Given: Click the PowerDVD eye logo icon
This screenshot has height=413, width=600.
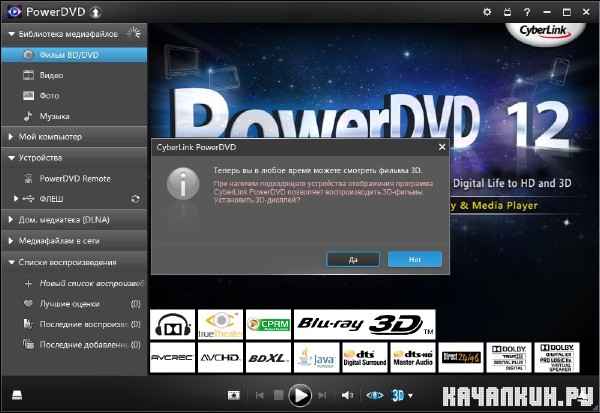Looking at the screenshot, I should 14,12.
